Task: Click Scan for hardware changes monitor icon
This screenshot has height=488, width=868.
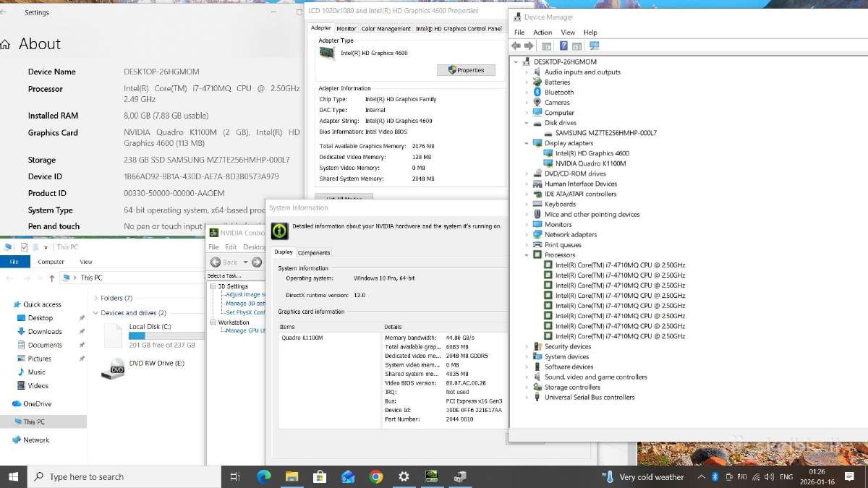Action: click(594, 46)
